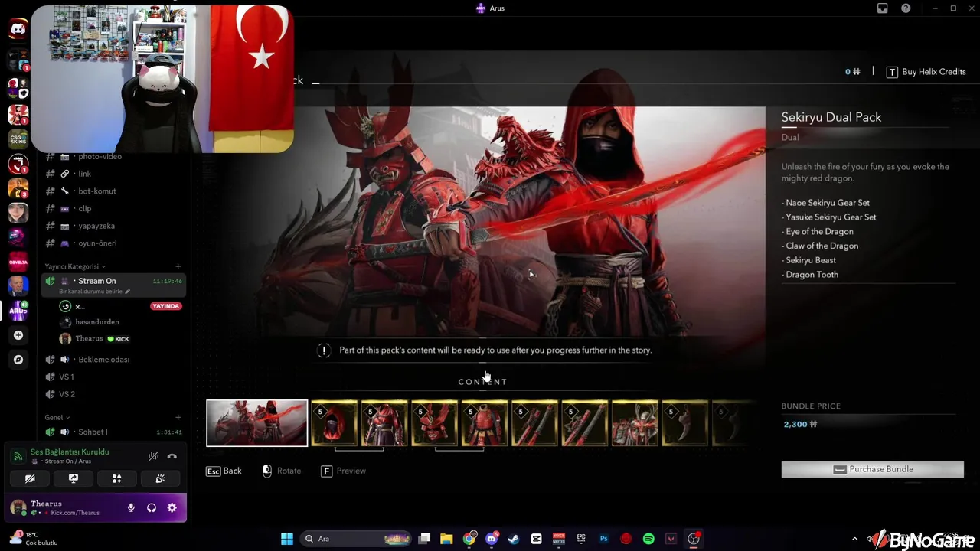The width and height of the screenshot is (980, 551).
Task: Create a channel in Genel category
Action: pos(178,417)
